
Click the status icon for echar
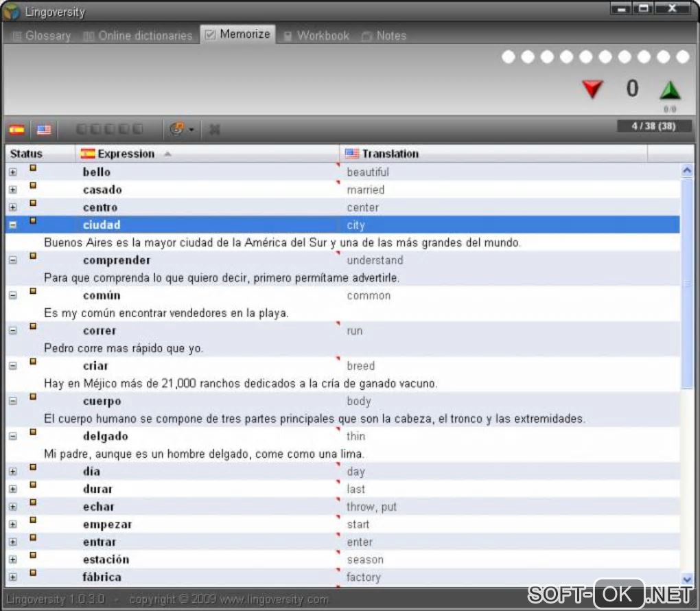(x=33, y=503)
